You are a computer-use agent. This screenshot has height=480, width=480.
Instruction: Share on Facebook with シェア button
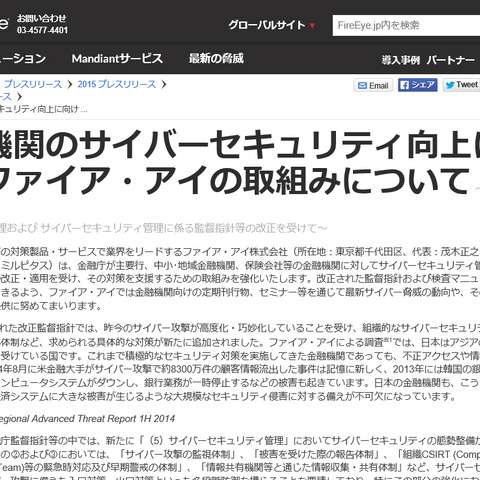pyautogui.click(x=417, y=85)
